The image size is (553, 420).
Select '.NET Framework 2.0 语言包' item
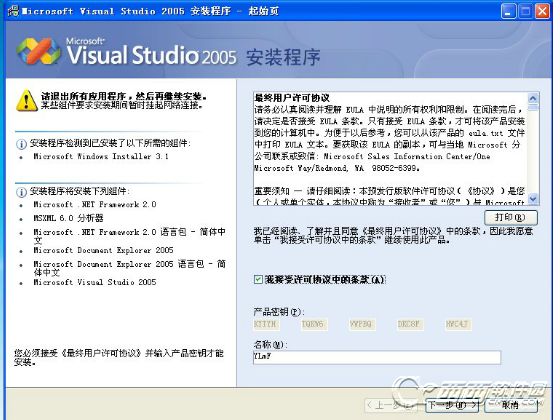[129, 236]
